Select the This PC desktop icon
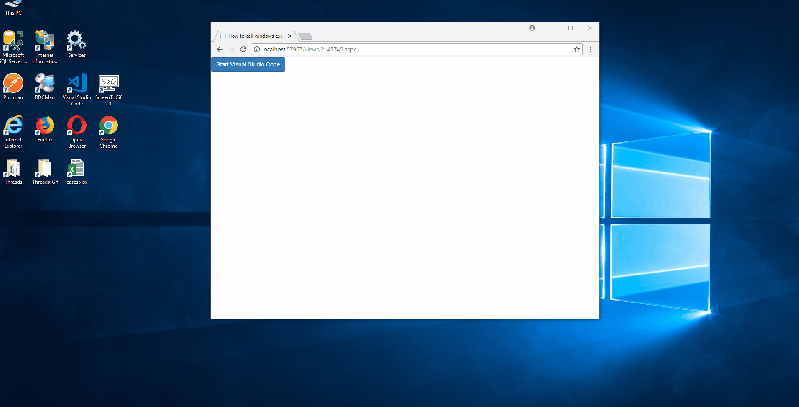The width and height of the screenshot is (799, 407). [x=13, y=8]
